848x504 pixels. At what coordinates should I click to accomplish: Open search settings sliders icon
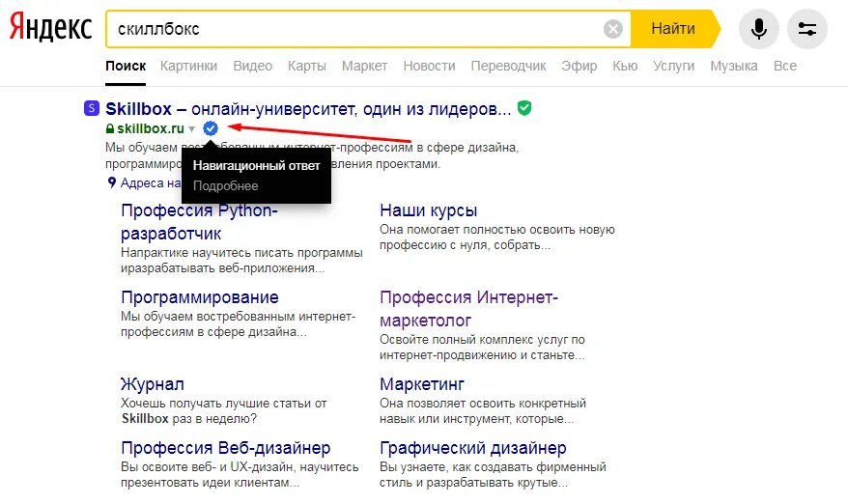(806, 29)
